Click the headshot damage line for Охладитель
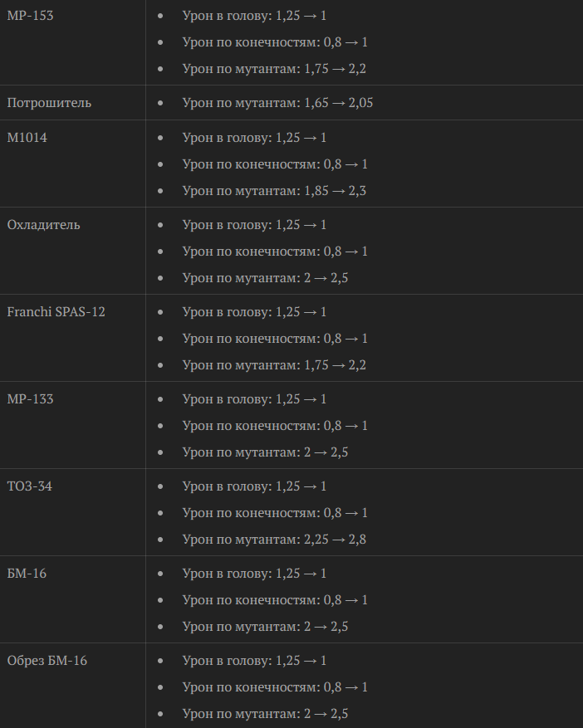The height and width of the screenshot is (728, 583). click(254, 225)
